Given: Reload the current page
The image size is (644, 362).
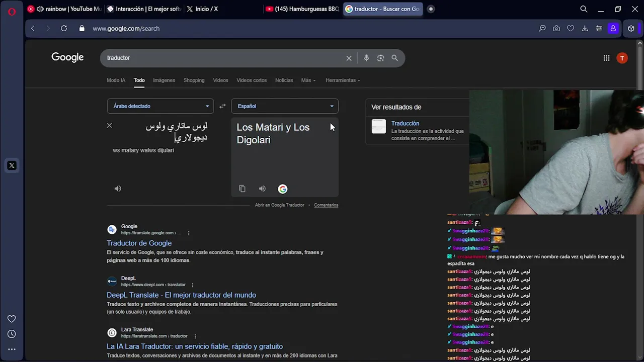Looking at the screenshot, I should coord(64,29).
